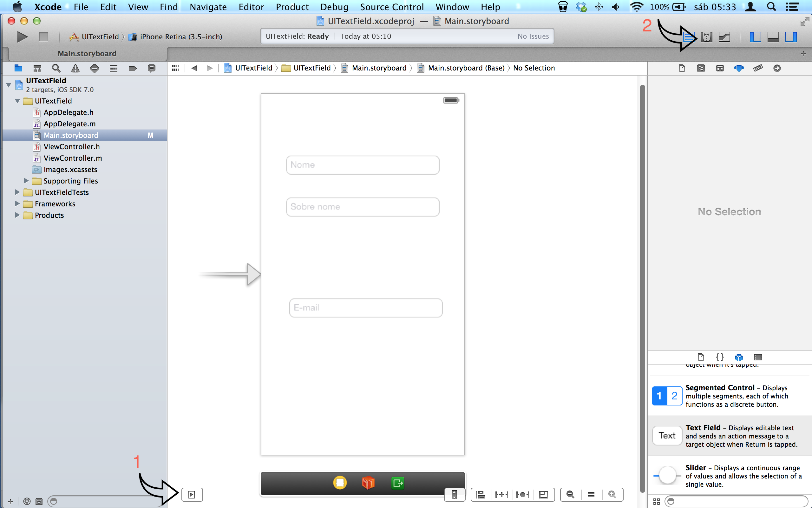Hide the Utilities pane
Viewport: 812px width, 508px height.
791,37
